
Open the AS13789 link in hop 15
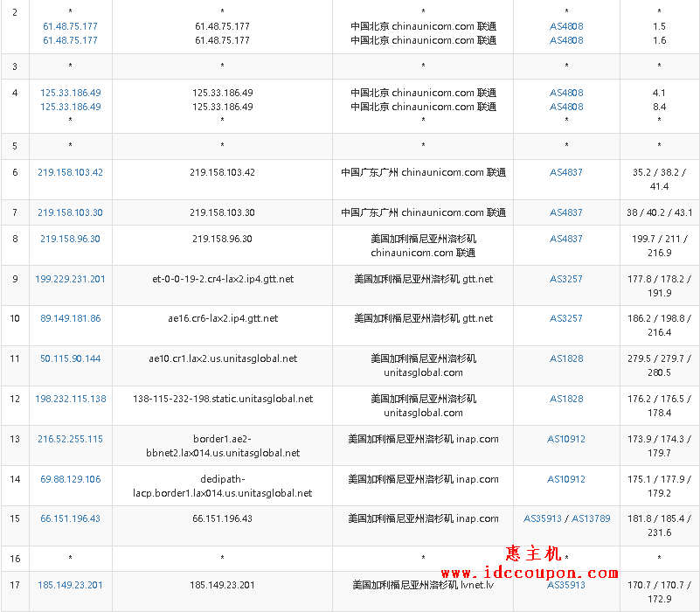click(x=591, y=518)
